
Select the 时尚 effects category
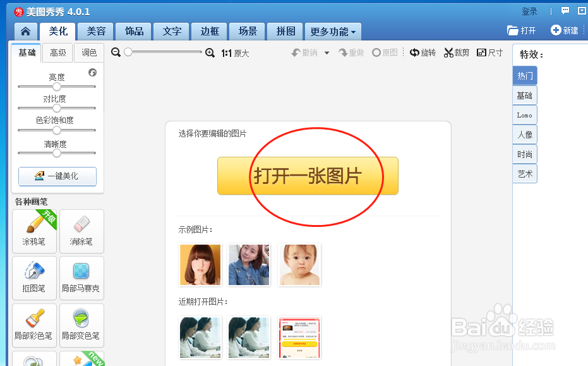point(525,154)
